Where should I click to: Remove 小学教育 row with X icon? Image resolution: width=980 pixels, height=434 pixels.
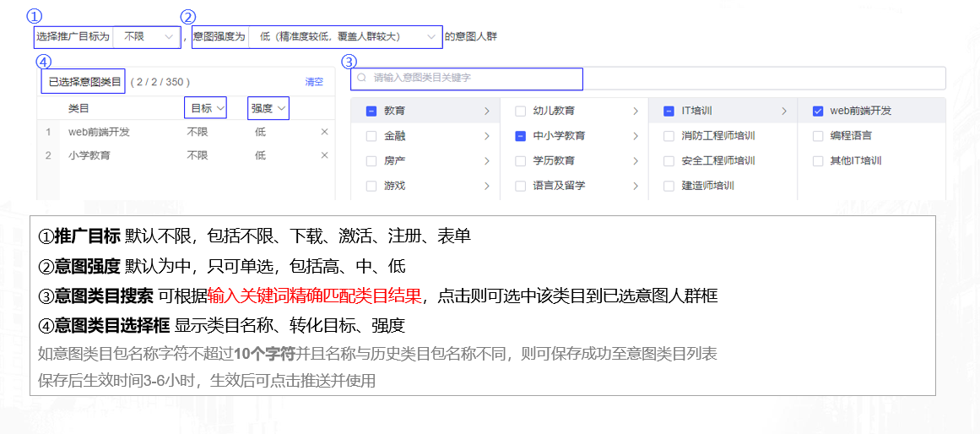[x=325, y=155]
